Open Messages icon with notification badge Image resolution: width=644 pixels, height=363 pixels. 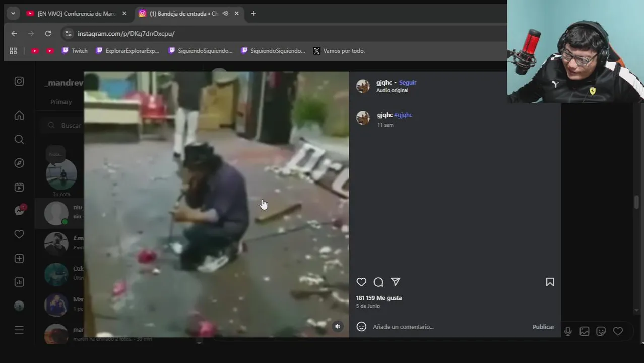point(20,211)
